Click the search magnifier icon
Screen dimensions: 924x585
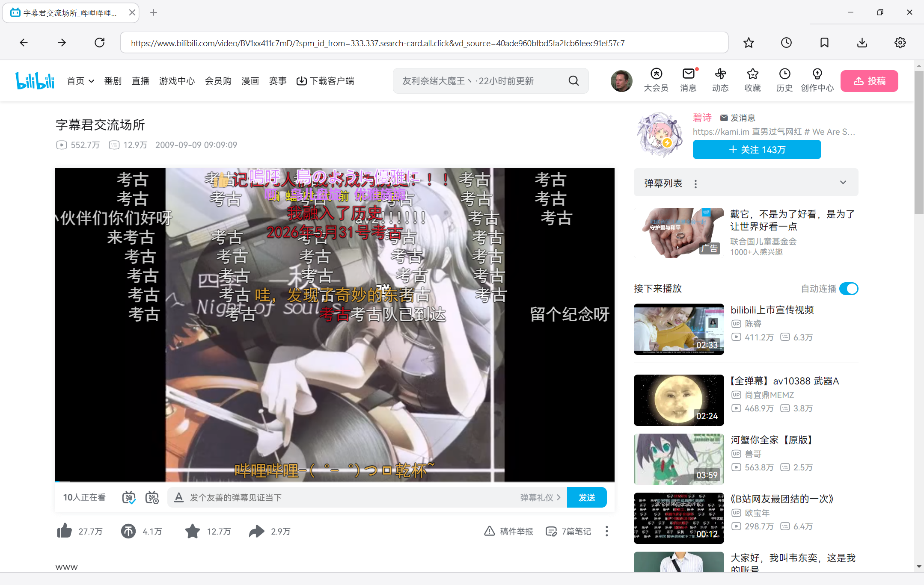573,81
